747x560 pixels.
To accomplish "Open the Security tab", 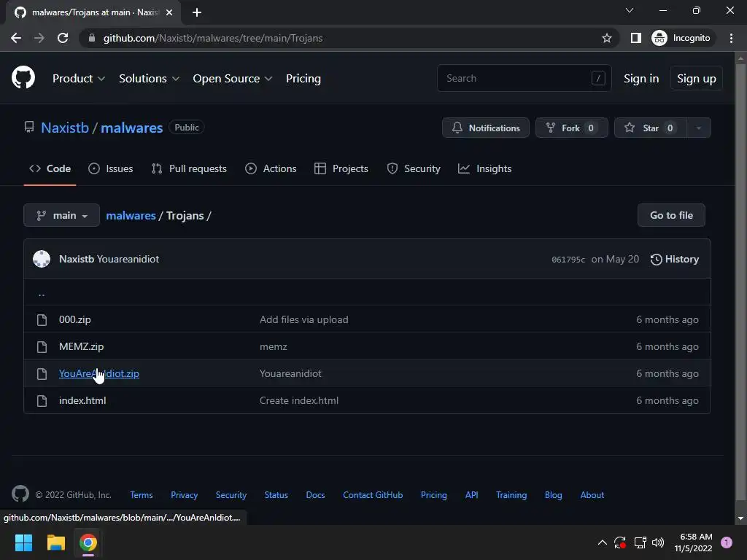I will tap(414, 168).
